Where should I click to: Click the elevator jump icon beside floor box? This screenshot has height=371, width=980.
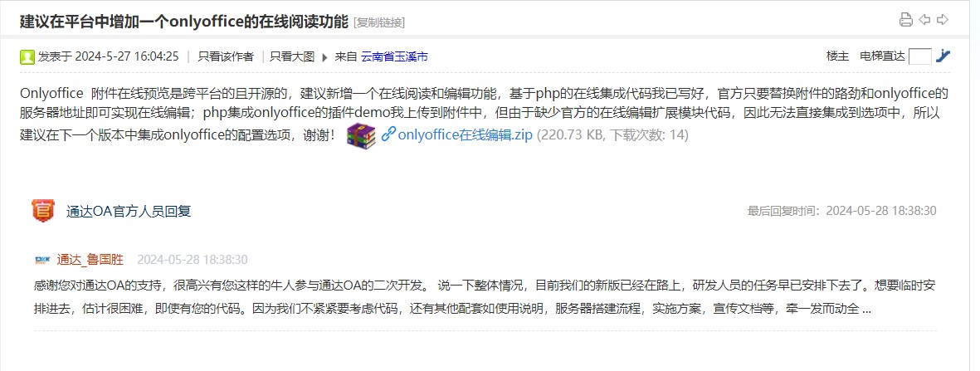tap(943, 56)
